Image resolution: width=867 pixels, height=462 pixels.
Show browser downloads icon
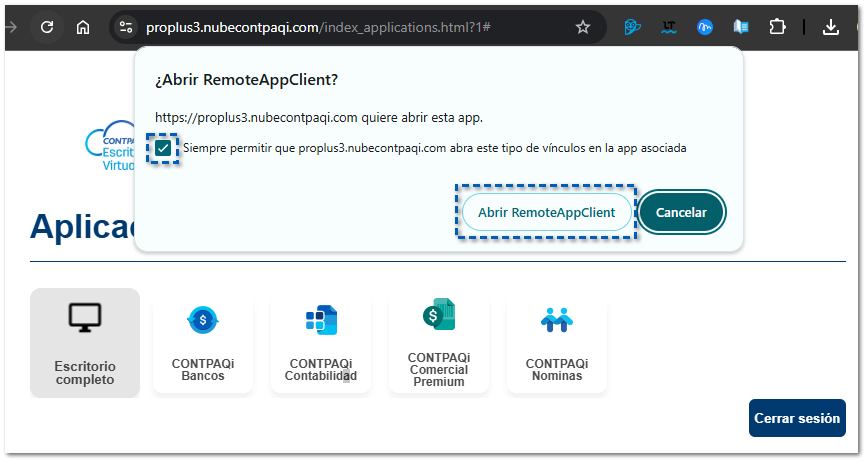point(831,27)
